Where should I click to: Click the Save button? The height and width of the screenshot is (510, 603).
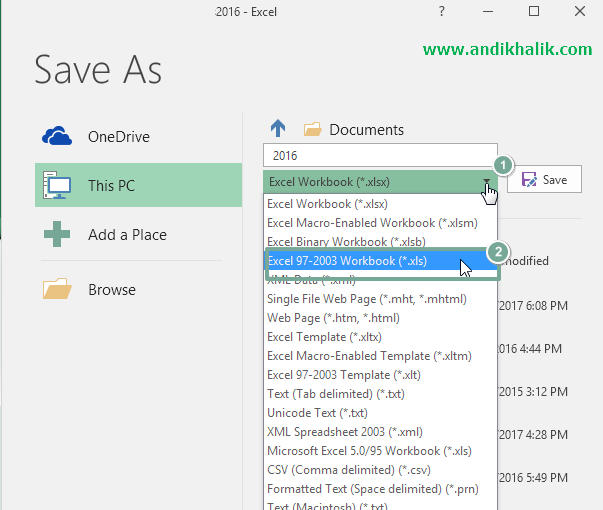coord(544,179)
